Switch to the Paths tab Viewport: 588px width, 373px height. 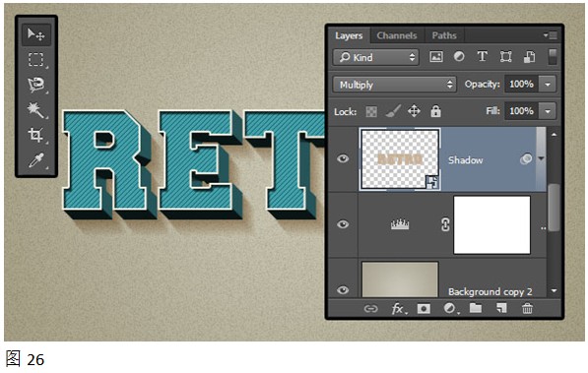coord(444,35)
